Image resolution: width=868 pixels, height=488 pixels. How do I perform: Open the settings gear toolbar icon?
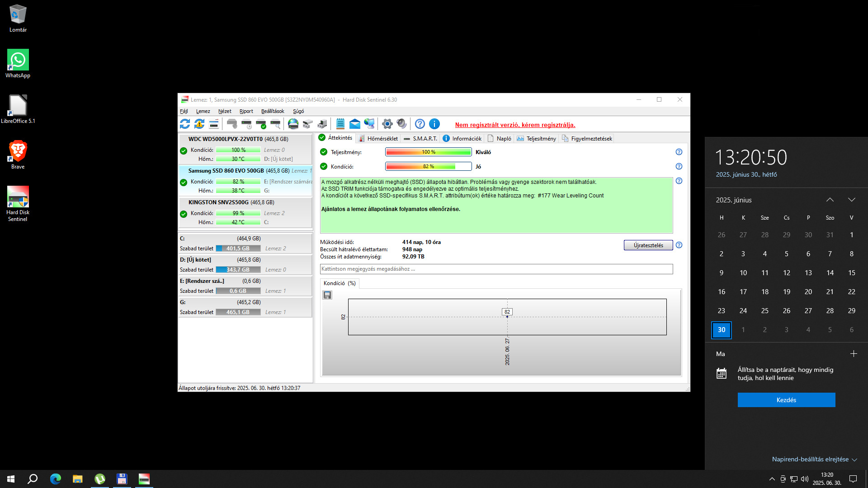point(387,124)
